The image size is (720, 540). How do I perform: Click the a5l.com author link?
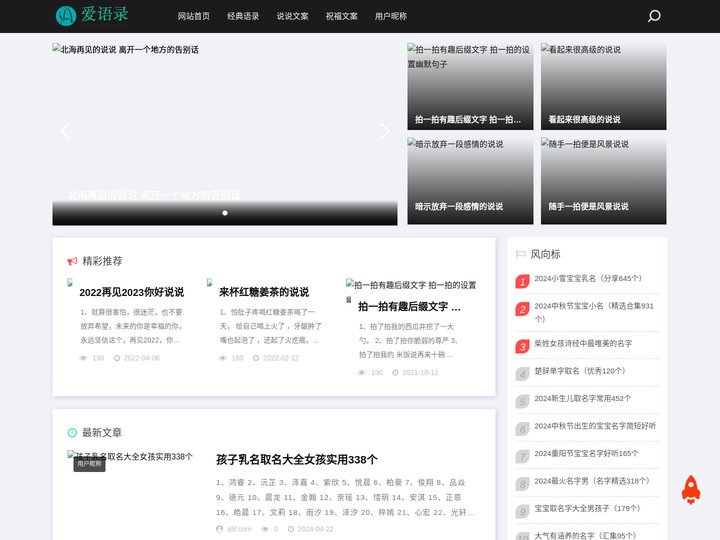pos(239,529)
